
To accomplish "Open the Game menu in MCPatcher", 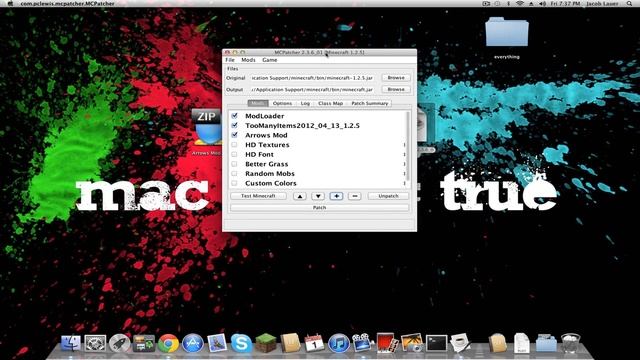I will click(269, 60).
